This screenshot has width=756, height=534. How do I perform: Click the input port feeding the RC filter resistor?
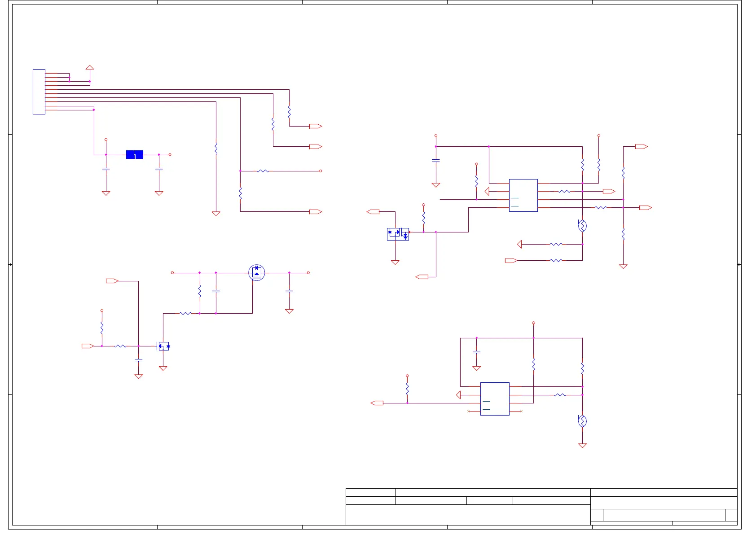88,346
